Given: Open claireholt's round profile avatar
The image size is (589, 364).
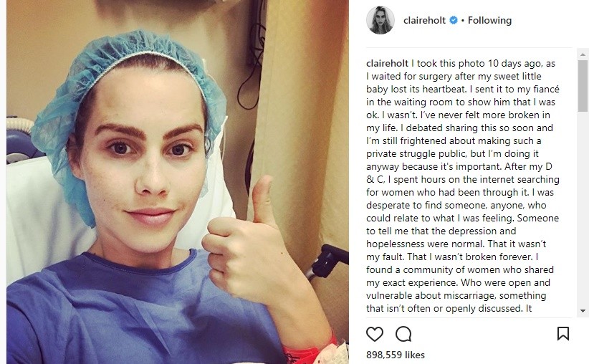Looking at the screenshot, I should coord(380,20).
